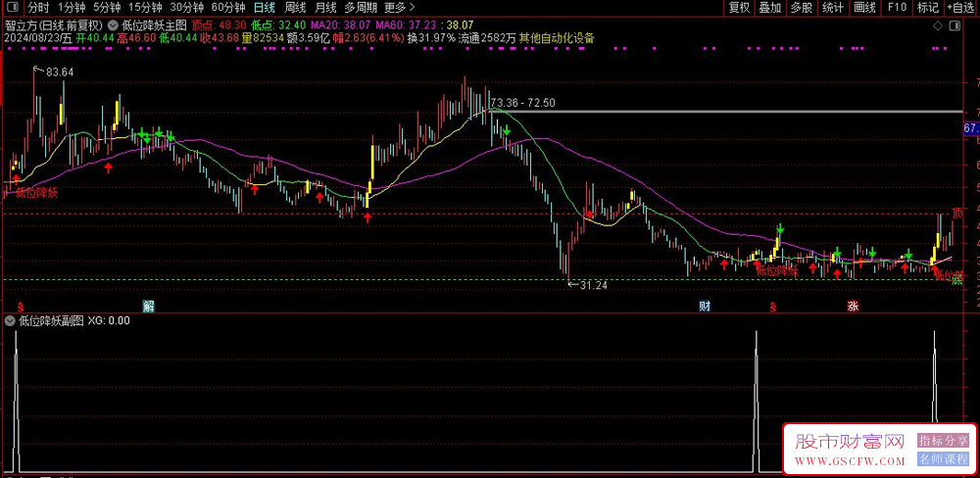Click the 31.24 low price label
980x478 pixels.
click(x=594, y=285)
